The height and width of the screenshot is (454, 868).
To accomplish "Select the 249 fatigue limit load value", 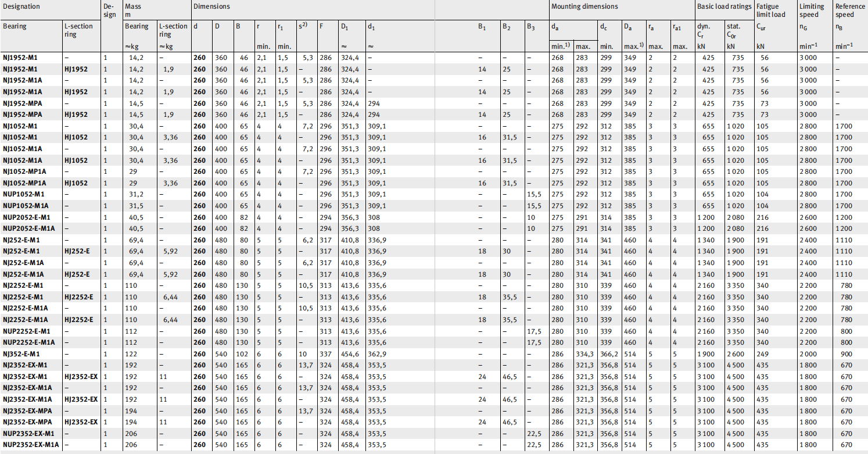I will pos(762,354).
